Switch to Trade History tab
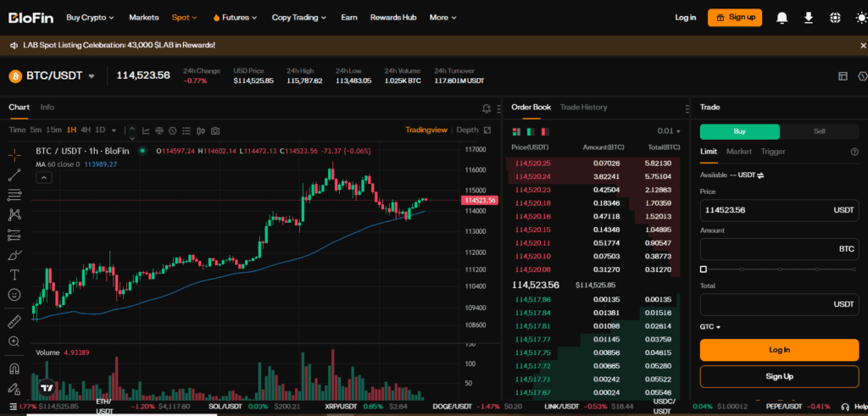Viewport: 868px width, 416px height. (583, 108)
